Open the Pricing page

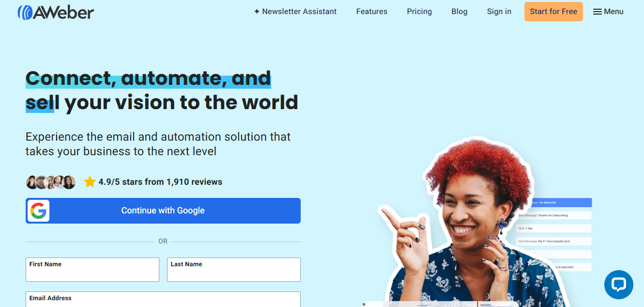[419, 12]
